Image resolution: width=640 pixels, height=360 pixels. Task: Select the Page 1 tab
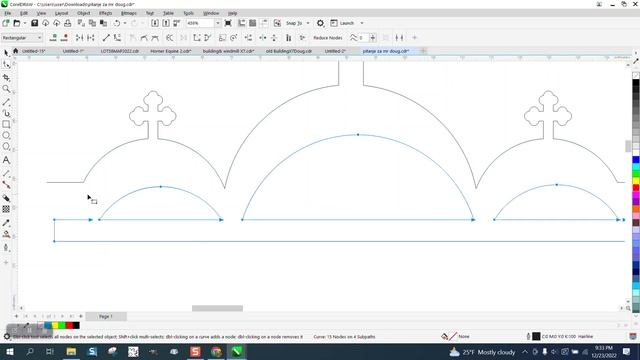[x=105, y=316]
